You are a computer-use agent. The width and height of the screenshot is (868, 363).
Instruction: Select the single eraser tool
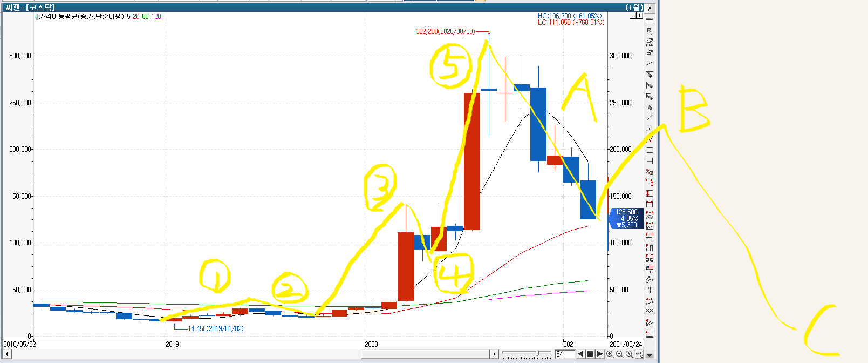coord(650,53)
